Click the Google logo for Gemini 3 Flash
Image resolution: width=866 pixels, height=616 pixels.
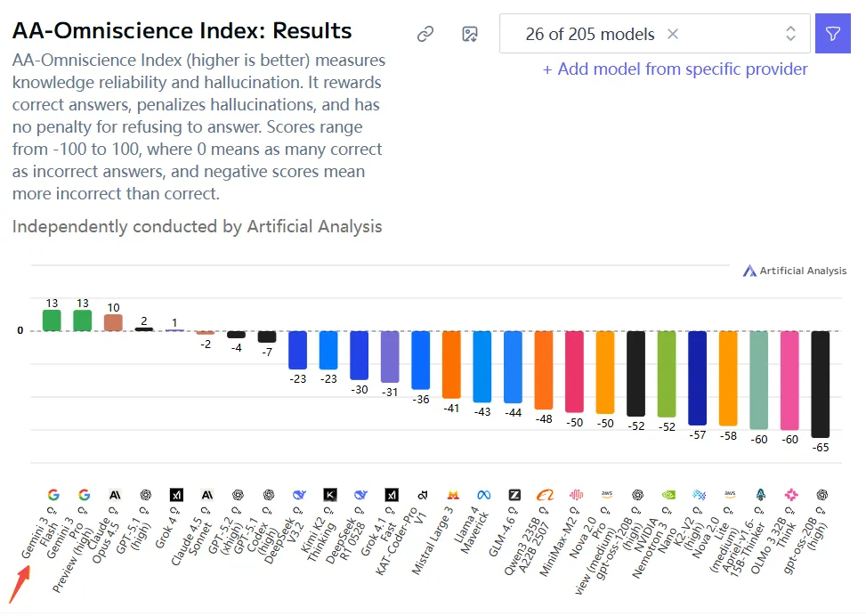pos(53,495)
